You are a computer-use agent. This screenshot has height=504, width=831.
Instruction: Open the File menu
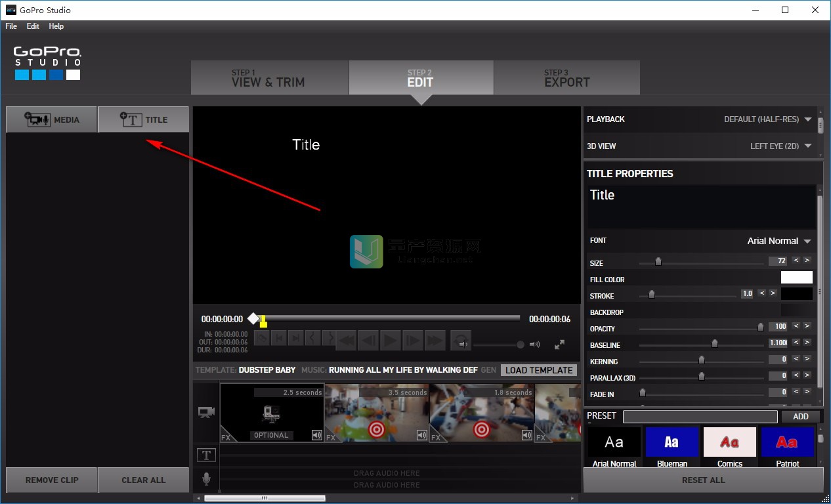[x=11, y=26]
